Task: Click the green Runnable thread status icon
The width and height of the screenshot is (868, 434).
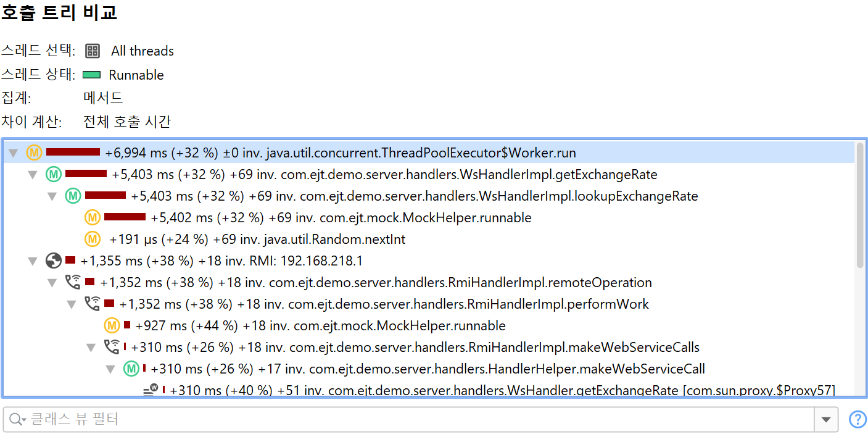Action: pos(91,75)
